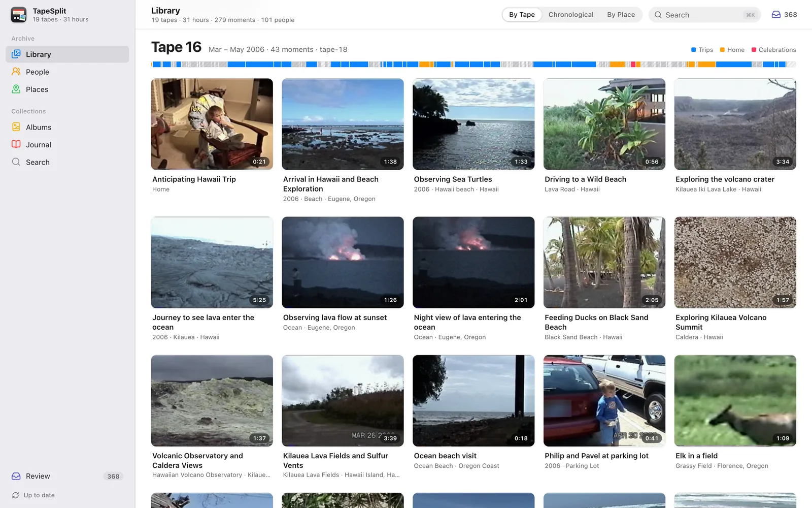Image resolution: width=812 pixels, height=508 pixels.
Task: Open Elk in a field thumbnail
Action: point(735,401)
